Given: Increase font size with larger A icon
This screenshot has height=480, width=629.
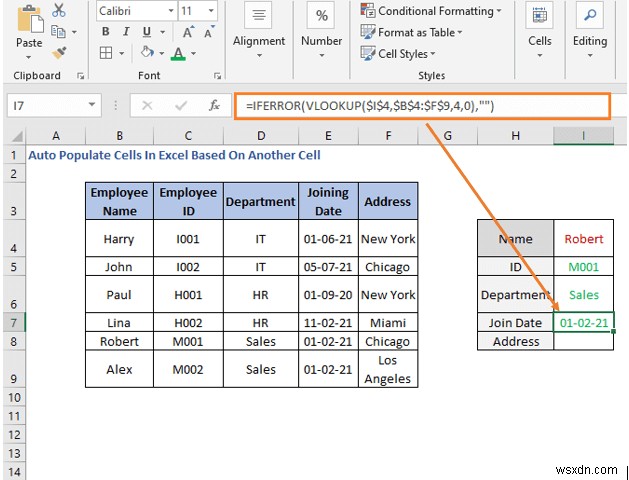Looking at the screenshot, I should tap(188, 32).
